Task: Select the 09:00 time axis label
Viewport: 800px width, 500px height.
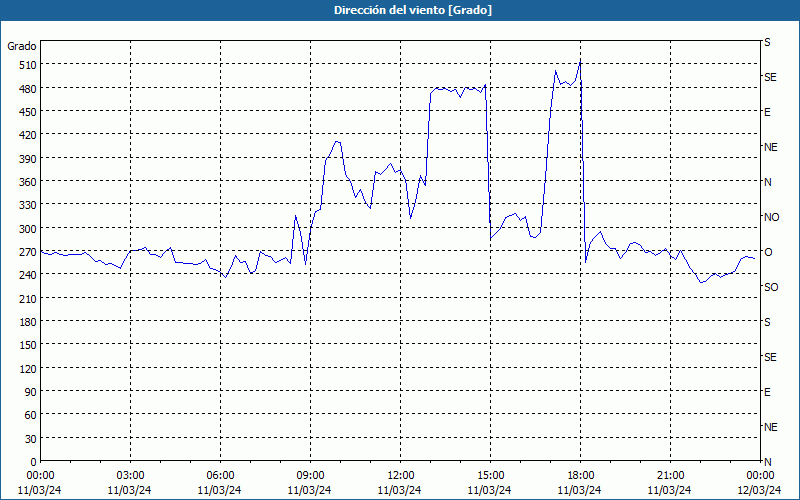Action: (x=310, y=476)
